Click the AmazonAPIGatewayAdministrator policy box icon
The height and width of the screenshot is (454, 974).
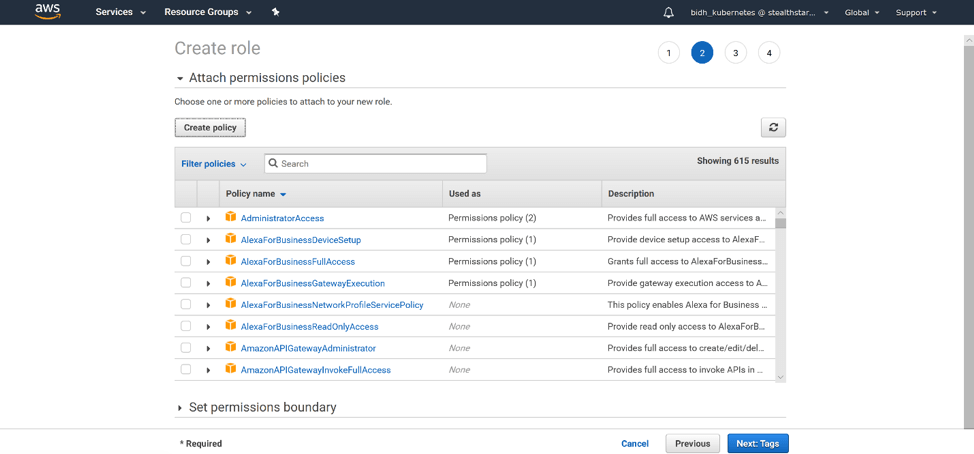click(x=230, y=347)
